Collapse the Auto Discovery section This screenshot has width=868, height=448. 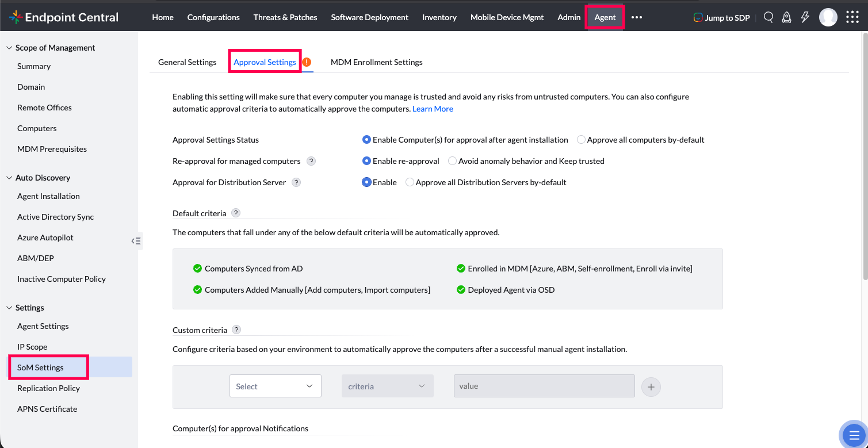click(9, 177)
